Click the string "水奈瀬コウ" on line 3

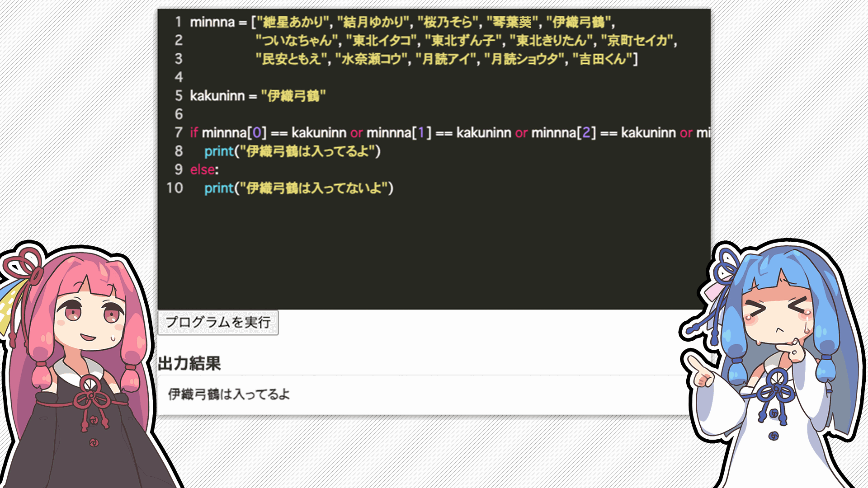pyautogui.click(x=371, y=59)
